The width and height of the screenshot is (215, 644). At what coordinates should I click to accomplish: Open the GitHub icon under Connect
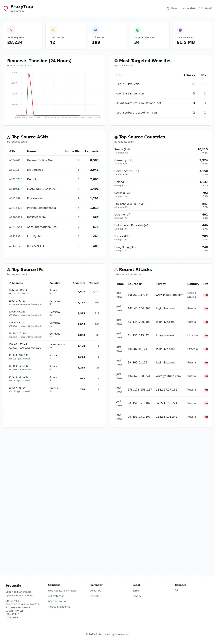(x=176, y=590)
